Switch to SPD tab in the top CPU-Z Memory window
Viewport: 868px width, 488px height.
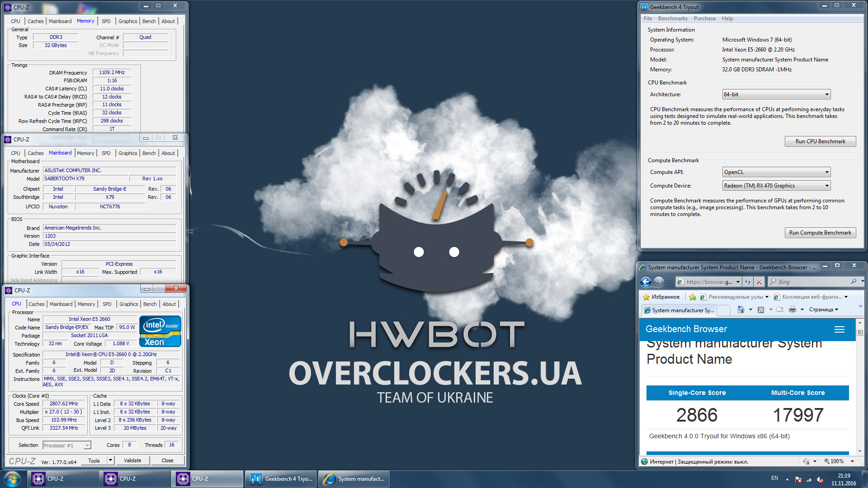106,21
